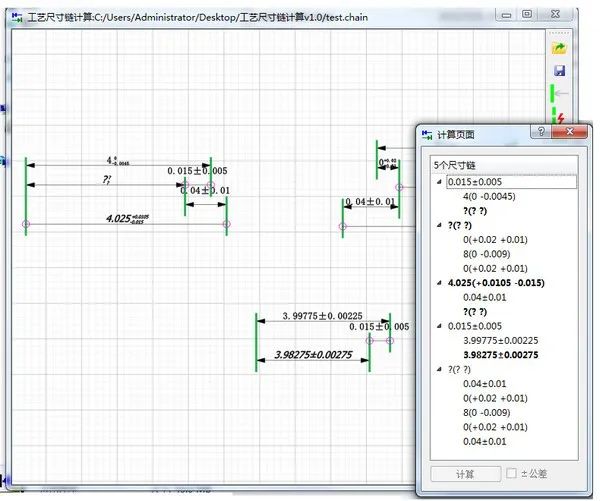Click the help question mark in the 计算页面 dialog
The height and width of the screenshot is (501, 600).
point(541,132)
